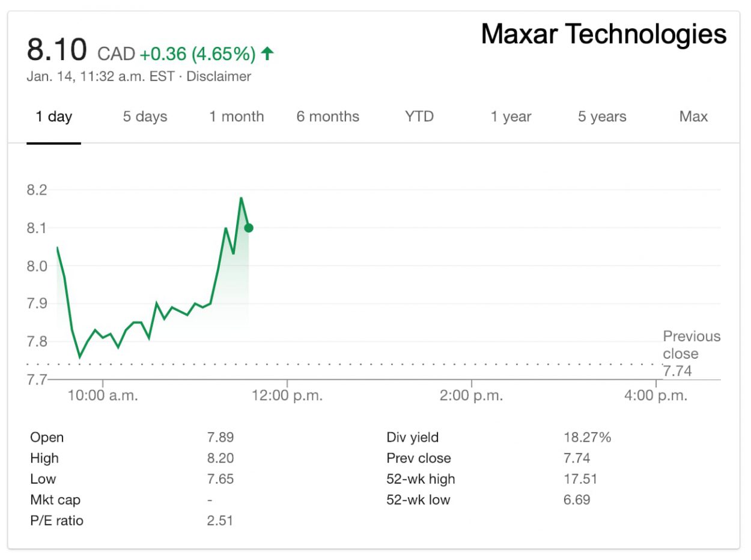
Task: Select the P/E ratio value 2.51
Action: coord(222,521)
